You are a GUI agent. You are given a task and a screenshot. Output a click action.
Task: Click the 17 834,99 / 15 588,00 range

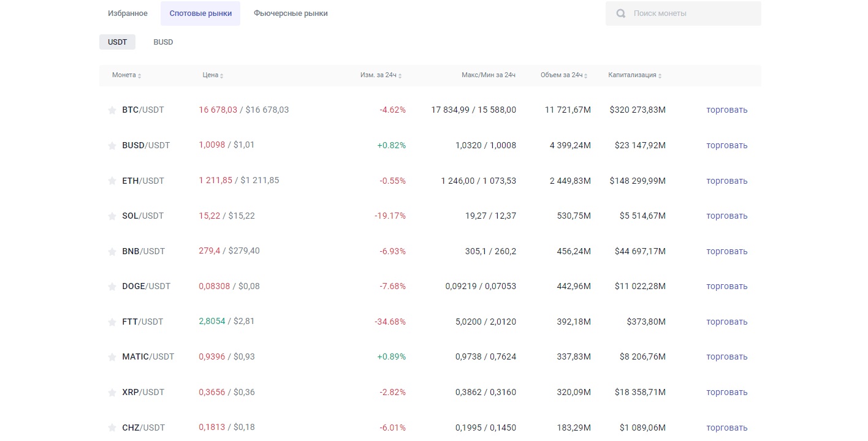pos(473,110)
